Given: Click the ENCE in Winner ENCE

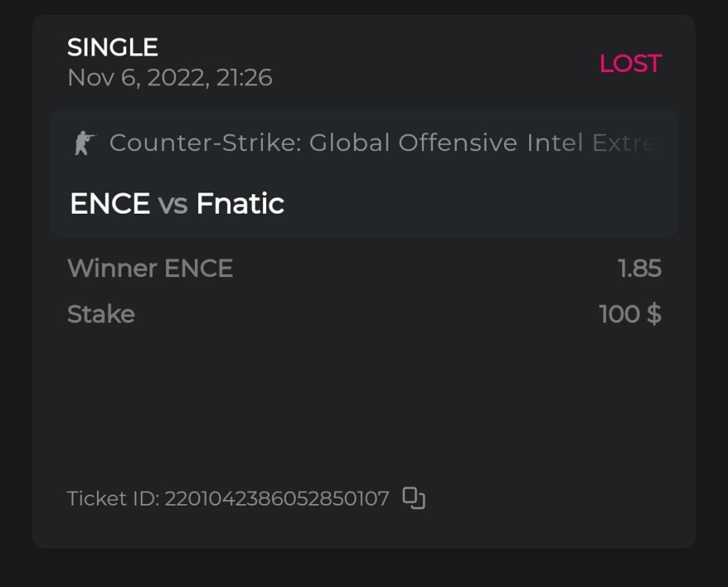Looking at the screenshot, I should pyautogui.click(x=198, y=268).
